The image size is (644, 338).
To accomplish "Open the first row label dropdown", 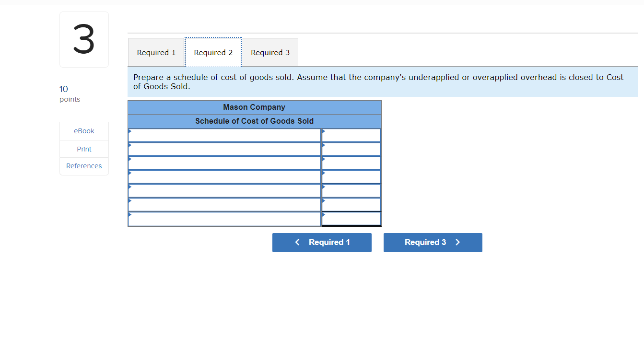I will (x=224, y=135).
